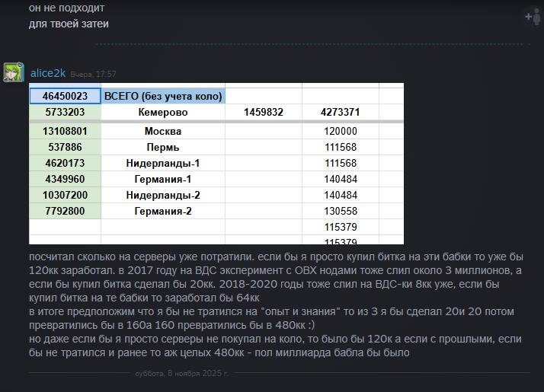This screenshot has width=544, height=392.
Task: Click the ВСЕГО (без учета коло) cell
Action: [163, 96]
